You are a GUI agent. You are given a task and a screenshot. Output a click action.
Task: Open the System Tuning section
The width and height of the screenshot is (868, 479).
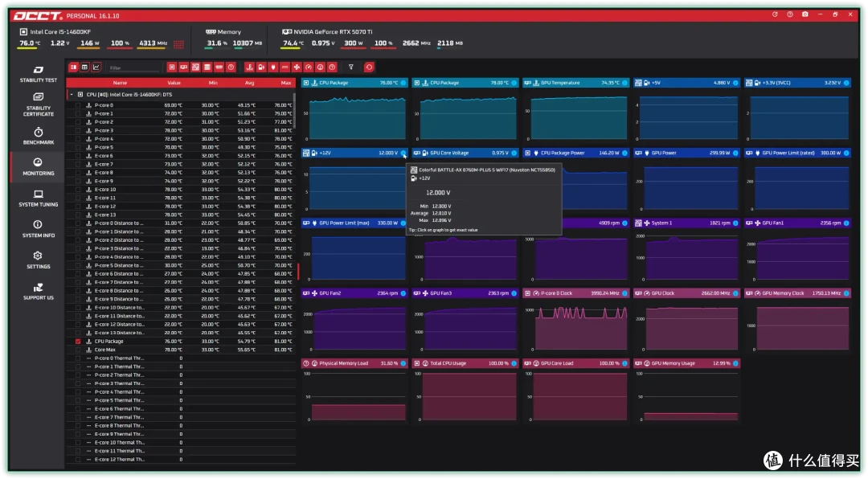[x=39, y=199]
